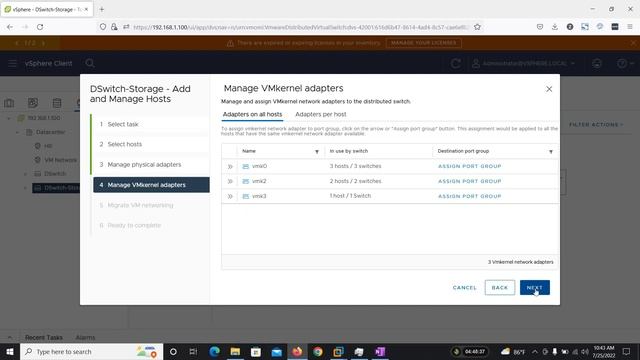Assign port group for vmk3
Image resolution: width=640 pixels, height=360 pixels.
469,196
